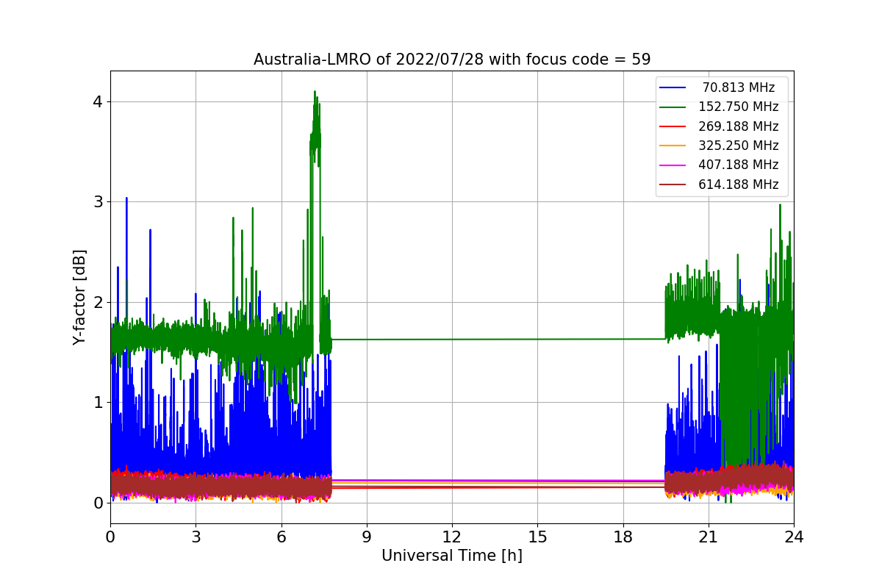Click the red legend line swatch
This screenshot has width=882, height=588.
673,126
